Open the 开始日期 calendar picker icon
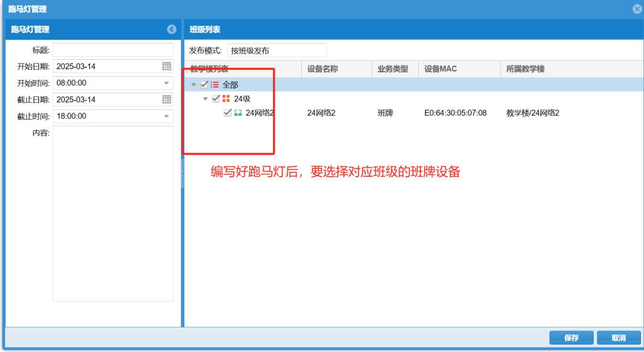 click(166, 66)
